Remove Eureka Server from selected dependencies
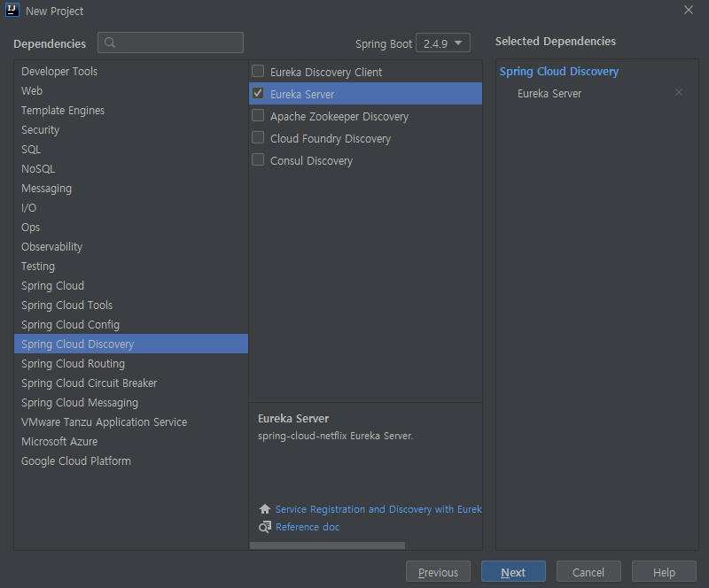Viewport: 709px width, 588px height. point(678,92)
